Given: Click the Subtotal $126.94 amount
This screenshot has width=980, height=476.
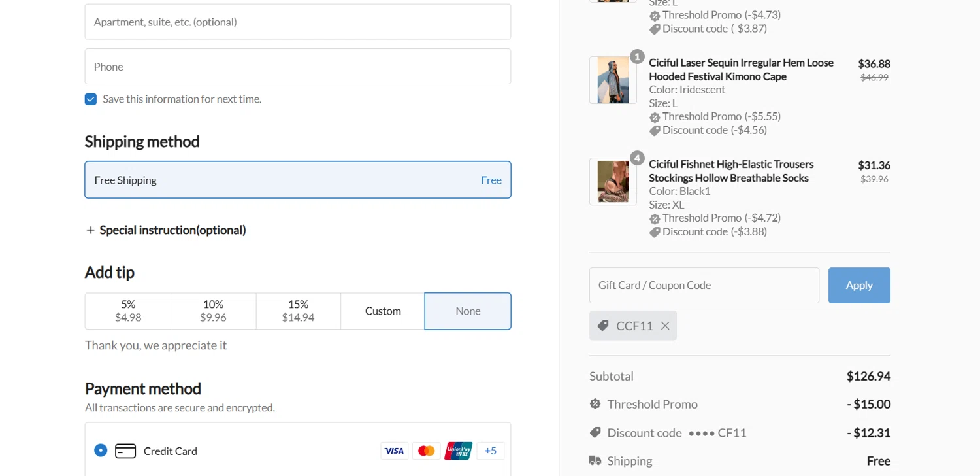Looking at the screenshot, I should [868, 376].
